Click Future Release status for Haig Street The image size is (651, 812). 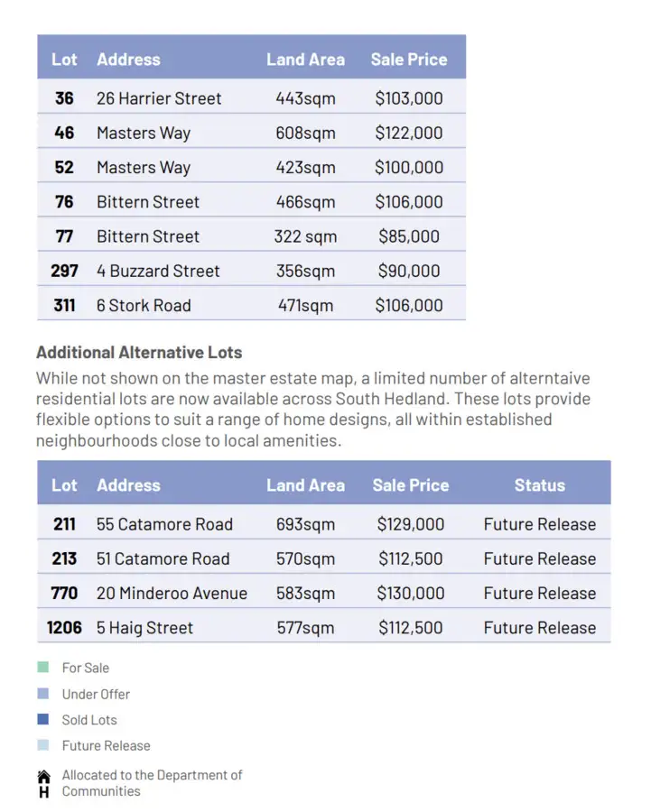[x=539, y=628]
